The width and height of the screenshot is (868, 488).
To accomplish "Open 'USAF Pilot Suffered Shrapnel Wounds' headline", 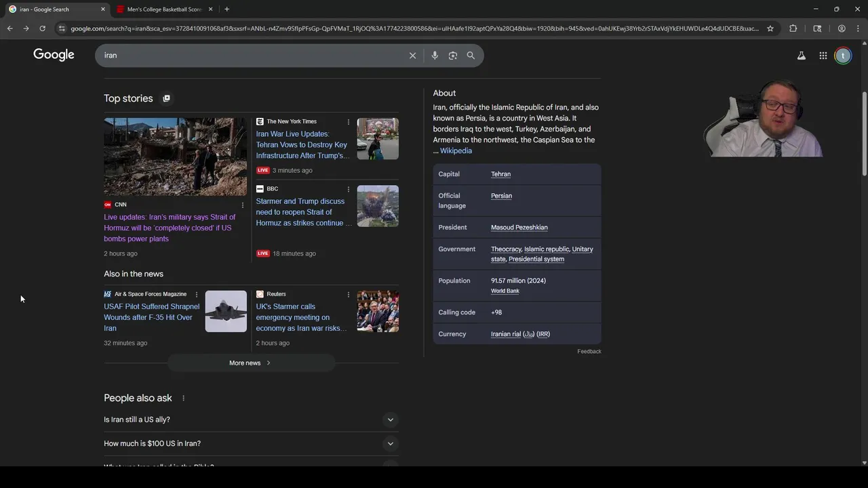I will tap(151, 317).
